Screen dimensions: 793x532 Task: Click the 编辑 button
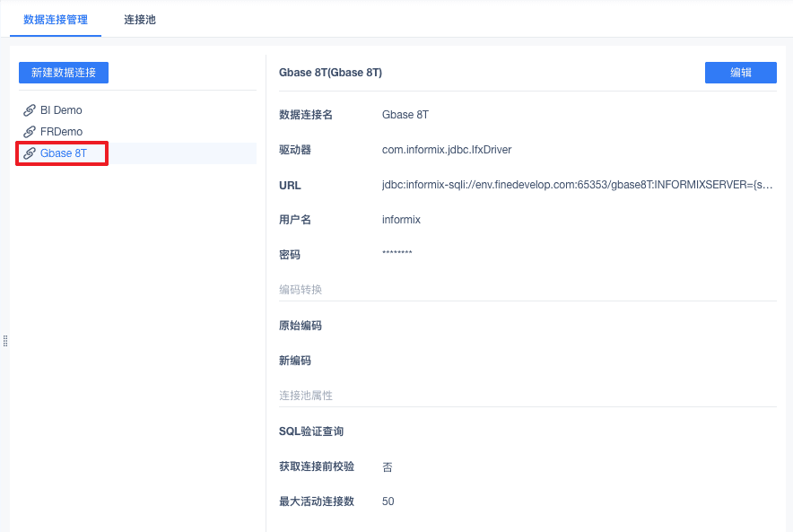coord(740,73)
